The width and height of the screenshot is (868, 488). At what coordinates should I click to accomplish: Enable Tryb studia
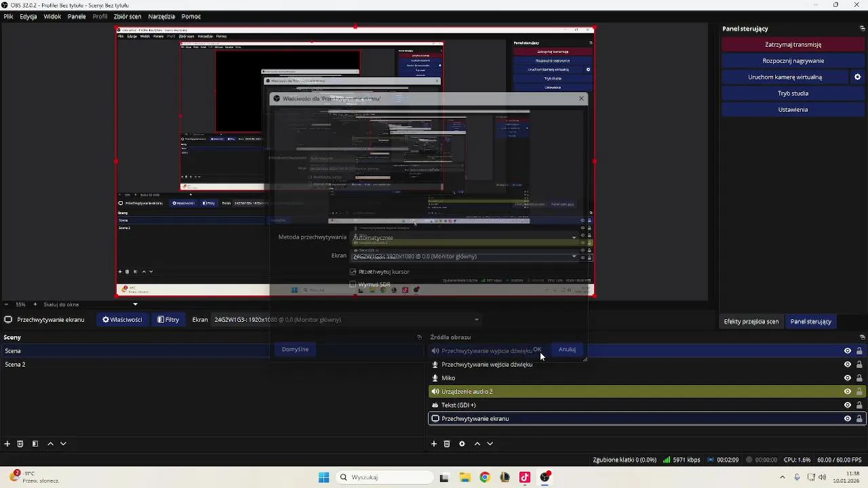click(x=793, y=94)
